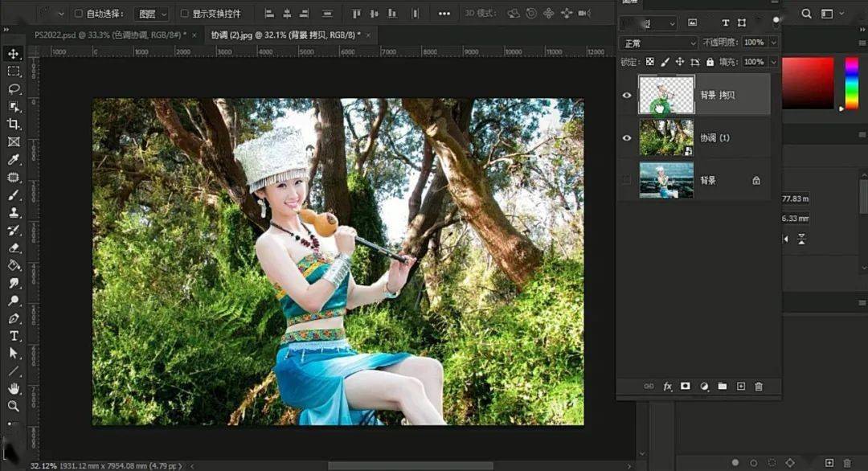Switch to the PS2022.psd document tab

(x=109, y=35)
